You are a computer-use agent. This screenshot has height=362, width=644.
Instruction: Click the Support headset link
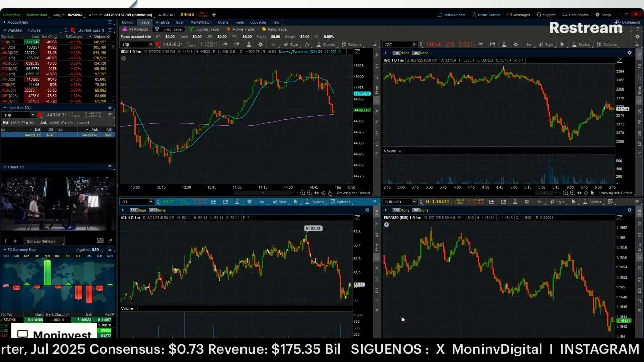tap(546, 15)
